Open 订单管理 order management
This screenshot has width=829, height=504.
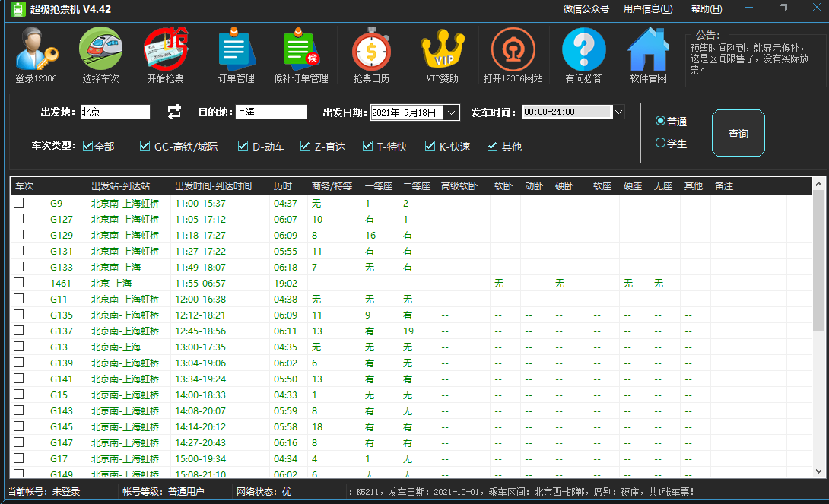(235, 55)
